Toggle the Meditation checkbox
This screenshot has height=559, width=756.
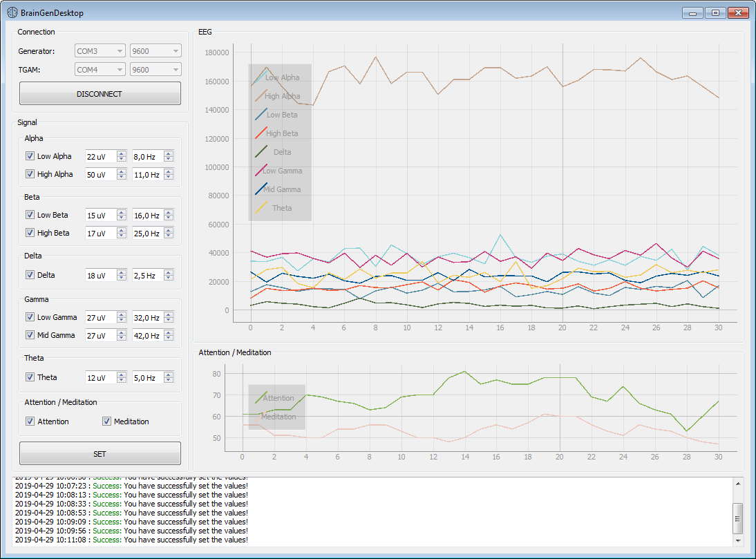pyautogui.click(x=107, y=421)
